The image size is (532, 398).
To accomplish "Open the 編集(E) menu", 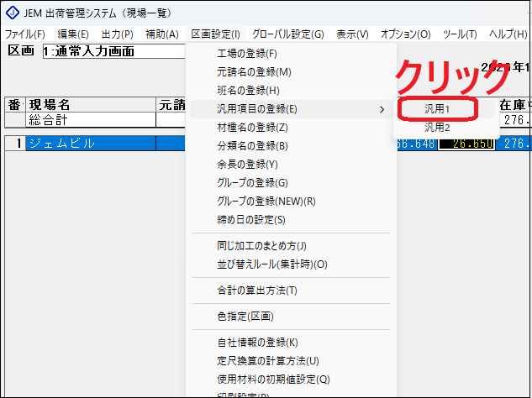I will click(x=73, y=34).
